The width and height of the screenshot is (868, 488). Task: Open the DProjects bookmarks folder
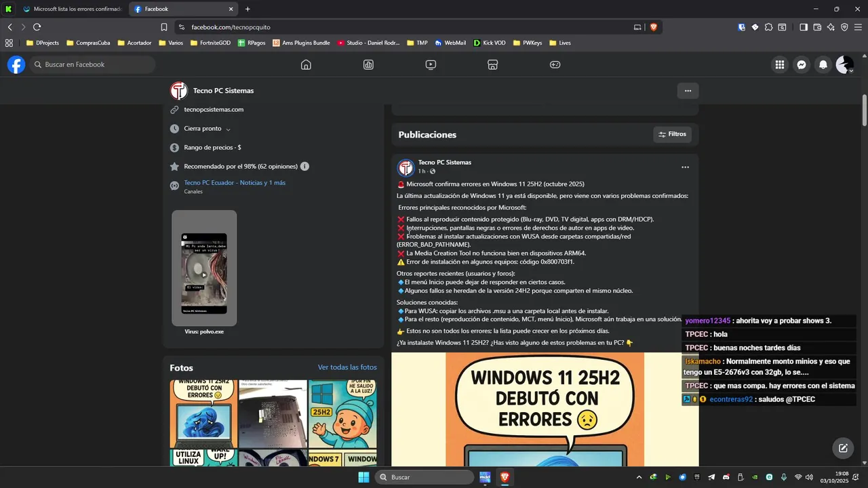(x=43, y=43)
